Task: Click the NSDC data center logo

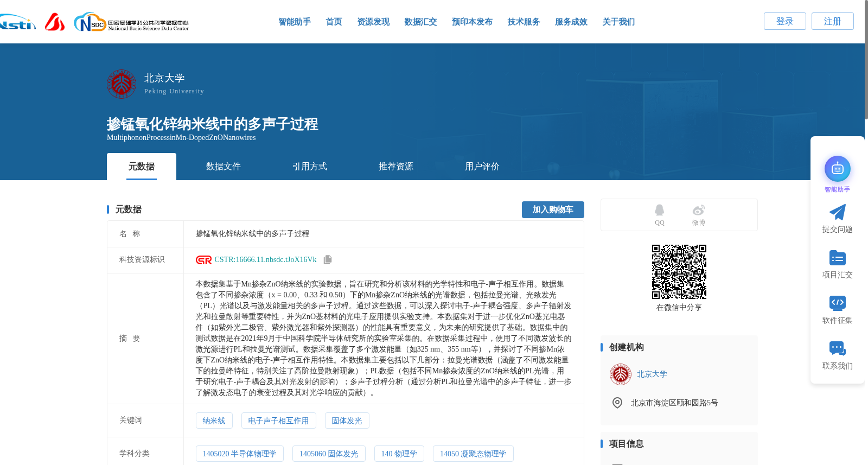Action: point(131,22)
